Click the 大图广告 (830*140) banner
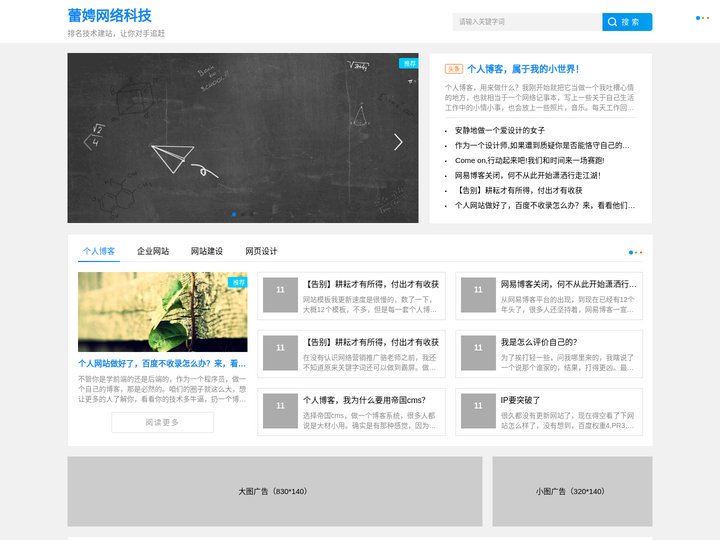This screenshot has width=720, height=540. [275, 491]
